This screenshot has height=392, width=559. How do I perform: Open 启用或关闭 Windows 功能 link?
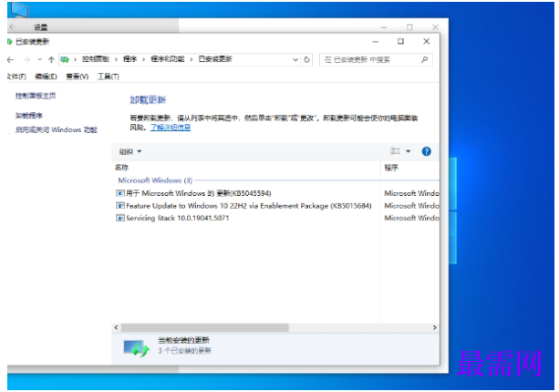tap(56, 129)
